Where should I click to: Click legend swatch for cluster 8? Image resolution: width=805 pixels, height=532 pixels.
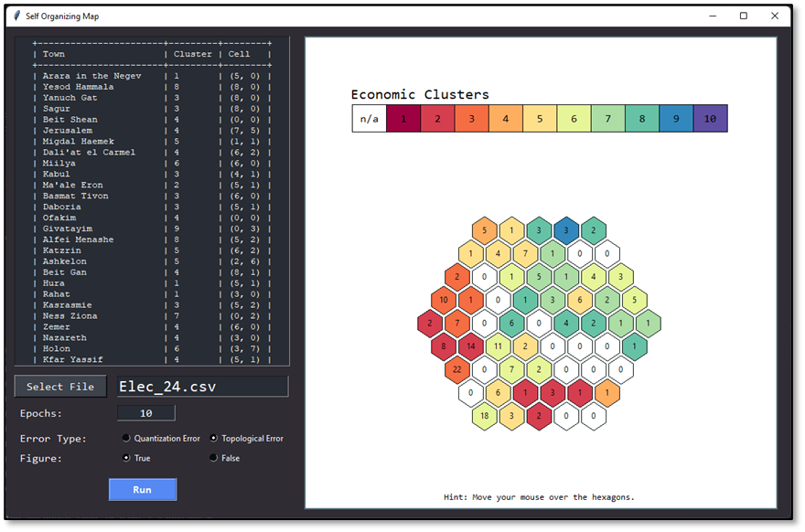click(642, 119)
